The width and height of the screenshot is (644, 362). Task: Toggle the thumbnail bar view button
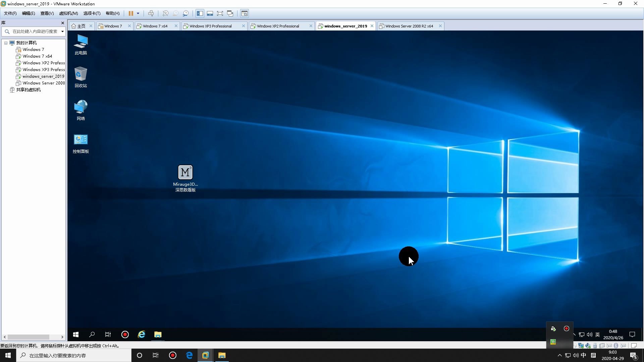(210, 13)
